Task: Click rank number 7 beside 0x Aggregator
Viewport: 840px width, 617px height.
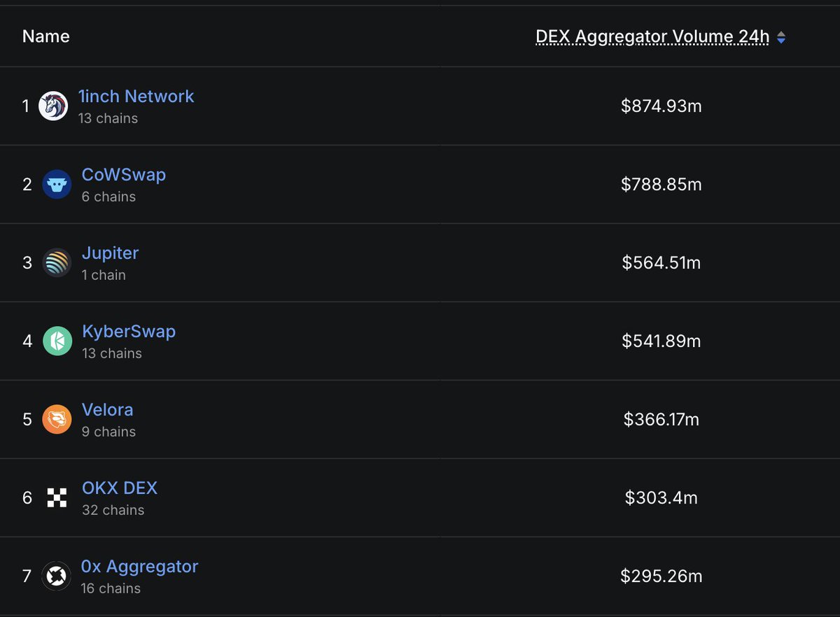Action: (x=27, y=576)
